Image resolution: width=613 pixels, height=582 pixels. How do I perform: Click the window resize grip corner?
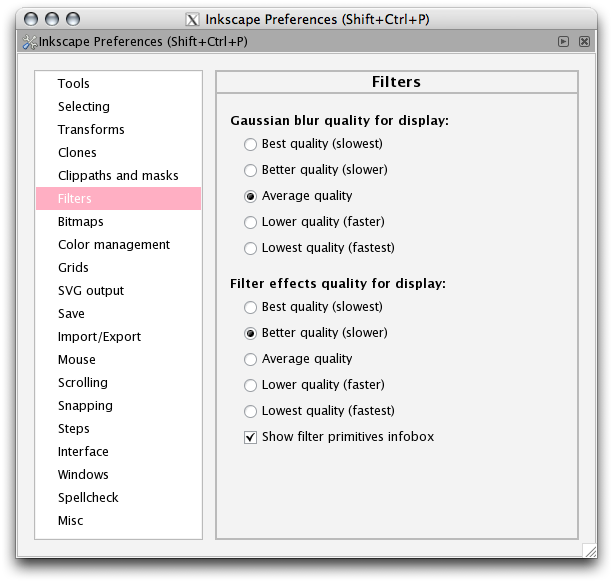pyautogui.click(x=590, y=550)
